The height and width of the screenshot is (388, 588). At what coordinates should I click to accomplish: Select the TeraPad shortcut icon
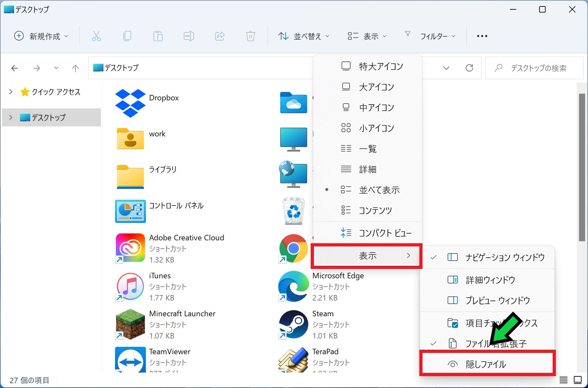(x=293, y=360)
